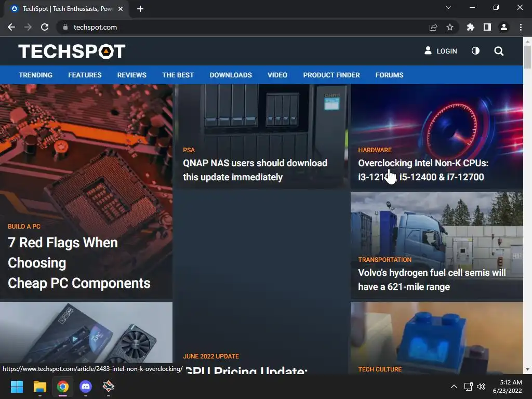Open the fifth taskbar app icon
Screen dimensions: 532x399
tap(109, 387)
